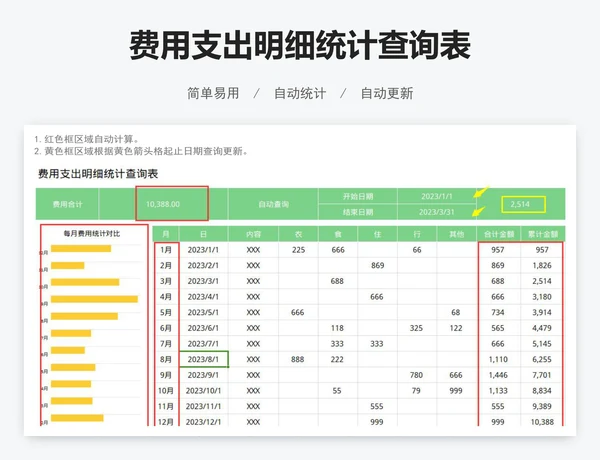Click the 565 total in the June row
600x460 pixels.
(497, 328)
